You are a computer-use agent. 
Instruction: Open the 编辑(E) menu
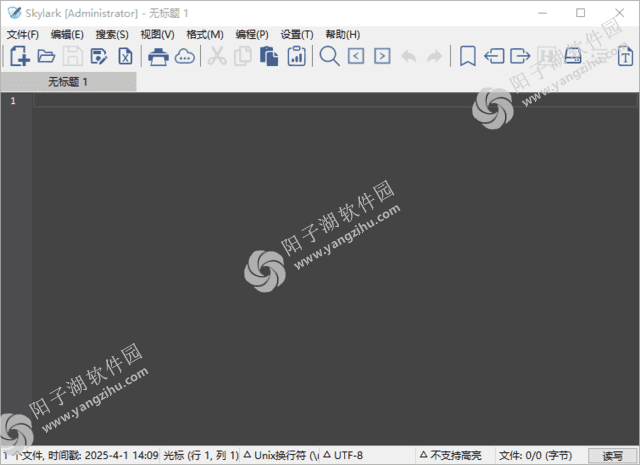coord(67,35)
